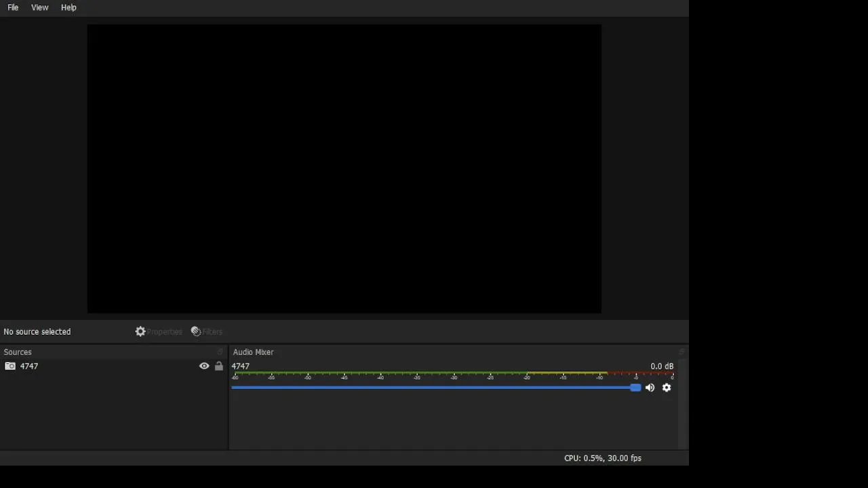This screenshot has height=488, width=868.
Task: Click the Audio Mixer panel title
Action: point(253,352)
